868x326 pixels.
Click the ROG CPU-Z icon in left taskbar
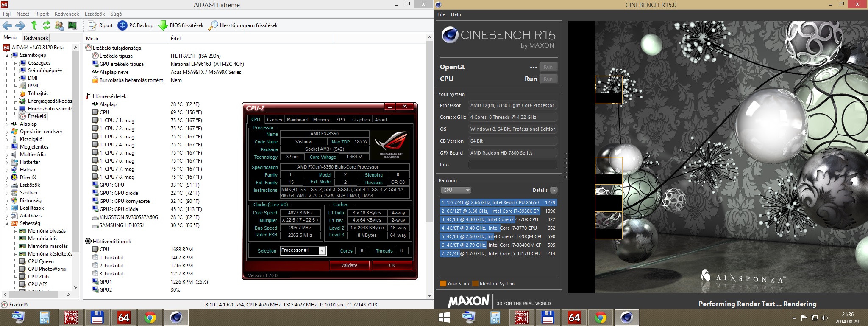[71, 318]
